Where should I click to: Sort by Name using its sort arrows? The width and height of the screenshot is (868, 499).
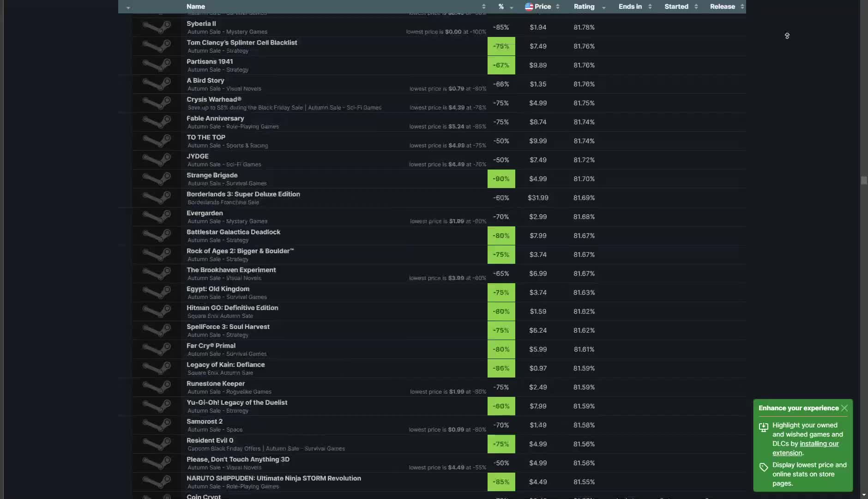coord(483,6)
